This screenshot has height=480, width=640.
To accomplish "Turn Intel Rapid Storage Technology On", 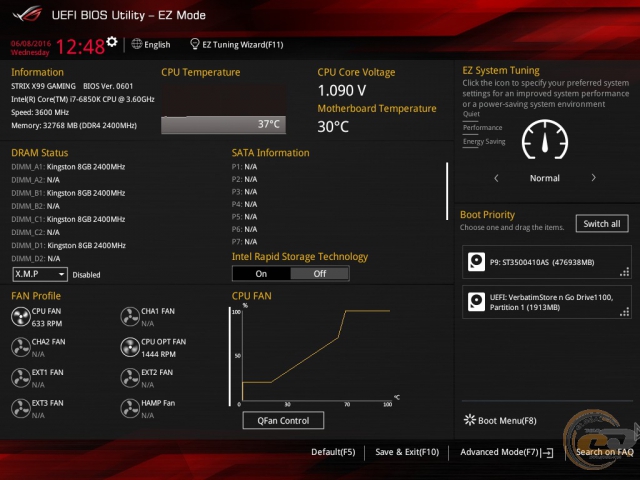I will [x=261, y=273].
